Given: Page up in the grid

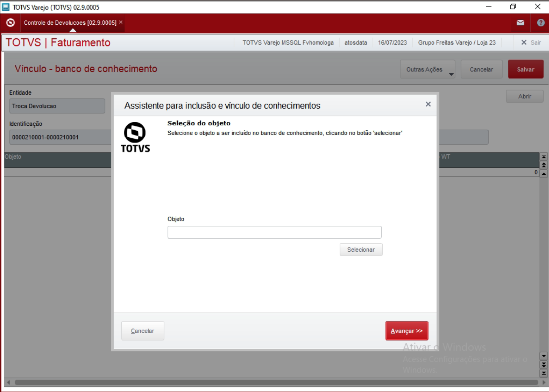Looking at the screenshot, I should 544,165.
